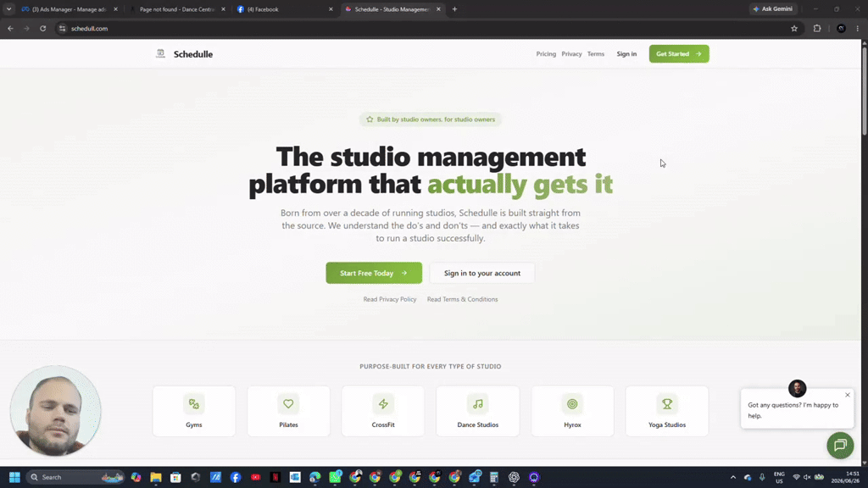Close the Schedulle tab
The height and width of the screenshot is (488, 868).
(438, 8)
